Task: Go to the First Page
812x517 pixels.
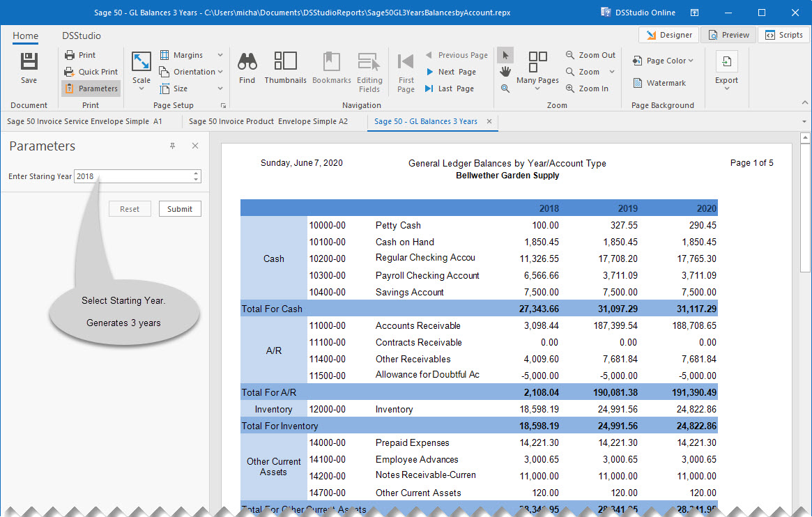Action: coord(406,71)
